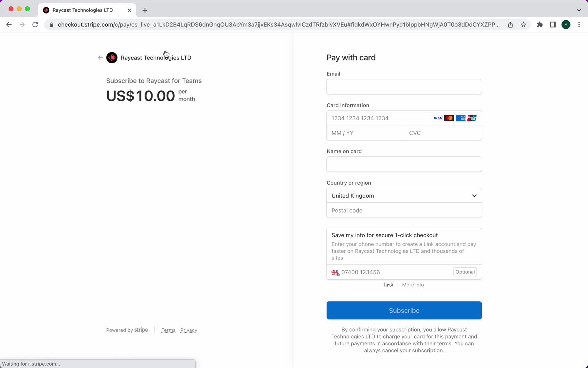Click the Stripe logo in powered by section
The image size is (588, 368).
141,330
